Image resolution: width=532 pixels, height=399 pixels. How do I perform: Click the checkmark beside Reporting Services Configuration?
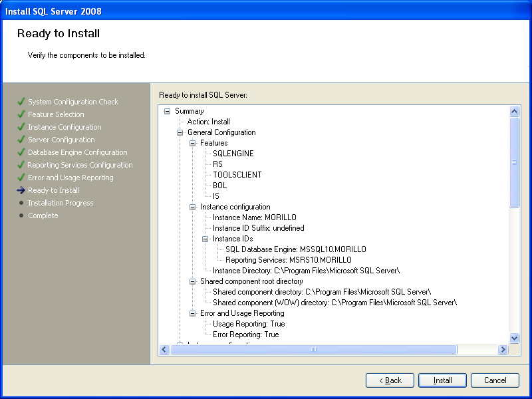pyautogui.click(x=21, y=165)
